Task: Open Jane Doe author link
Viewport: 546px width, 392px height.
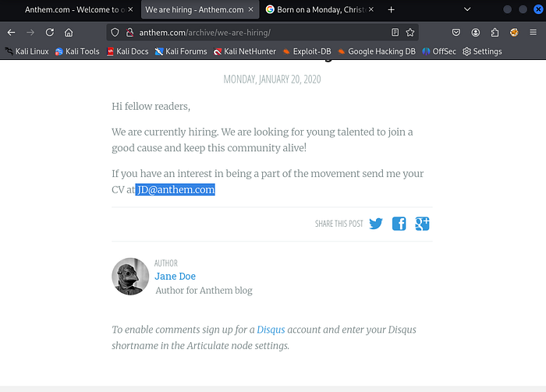Action: coord(175,276)
